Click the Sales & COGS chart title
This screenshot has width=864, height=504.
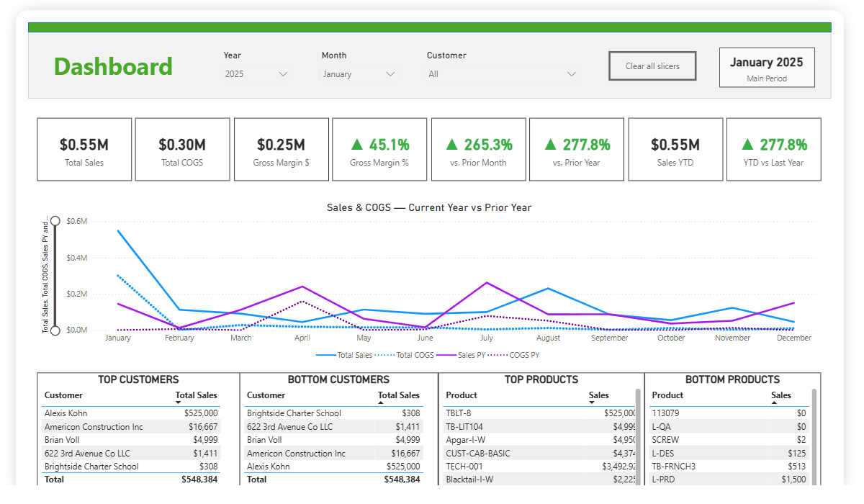coord(429,207)
